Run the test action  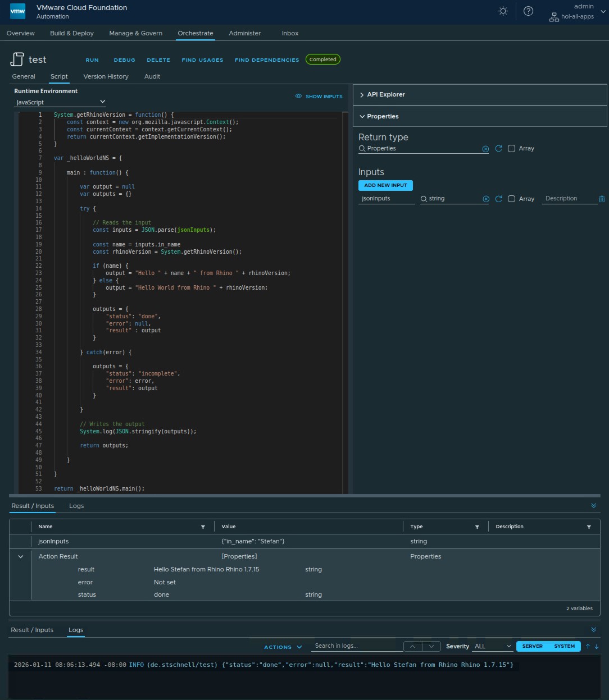pyautogui.click(x=92, y=60)
